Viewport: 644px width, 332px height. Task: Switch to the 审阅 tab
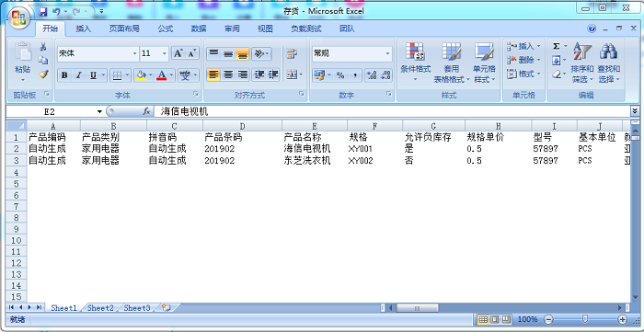pyautogui.click(x=232, y=29)
